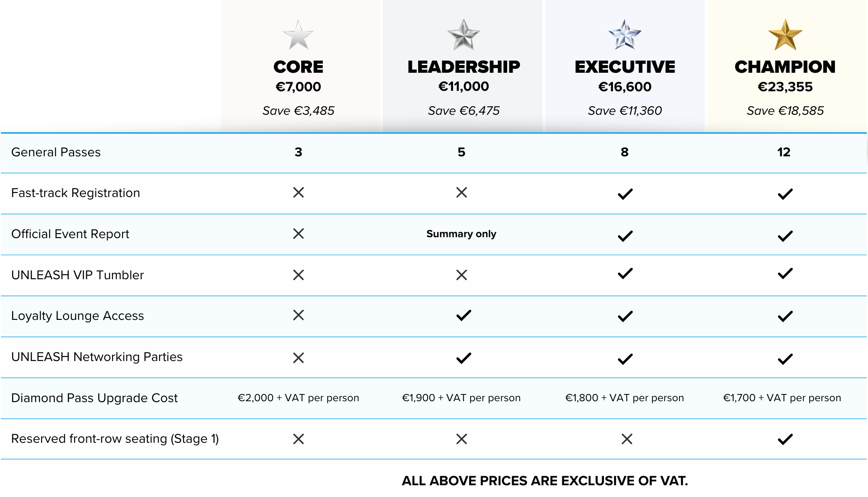Click Leadership's X for UNLEASH VIP Tumbler

point(462,275)
